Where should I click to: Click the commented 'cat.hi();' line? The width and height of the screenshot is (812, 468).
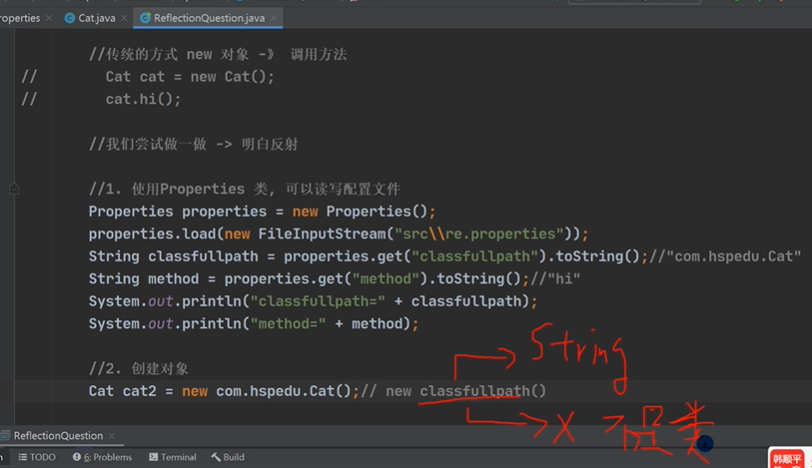point(143,99)
